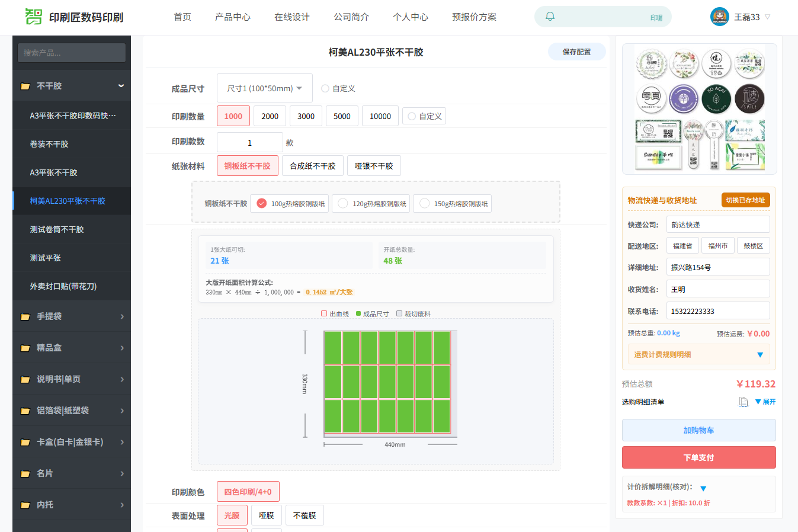
Task: Expand the 计价拆解明细(核对) triangle
Action: click(703, 489)
